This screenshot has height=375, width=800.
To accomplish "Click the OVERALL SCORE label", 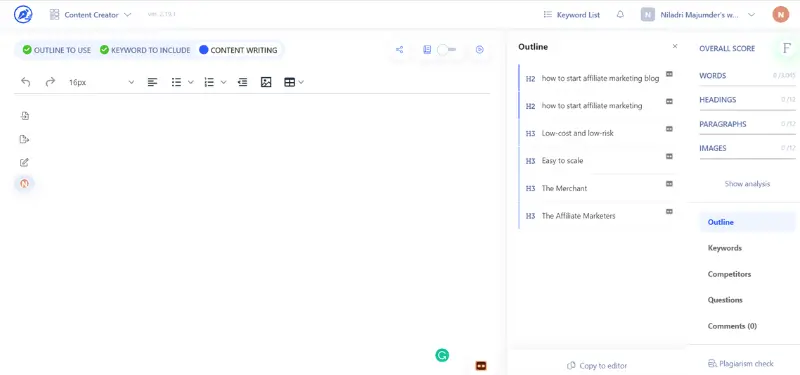I will [727, 48].
